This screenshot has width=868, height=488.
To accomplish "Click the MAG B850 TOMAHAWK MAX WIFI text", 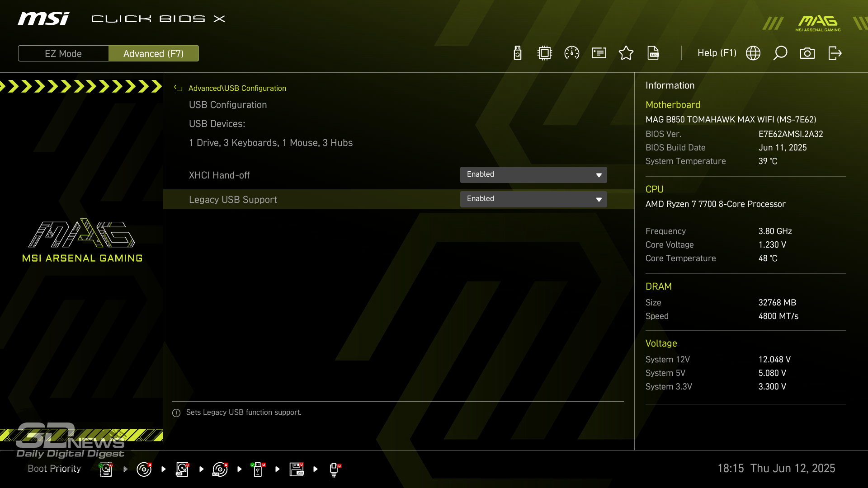I will (x=731, y=120).
